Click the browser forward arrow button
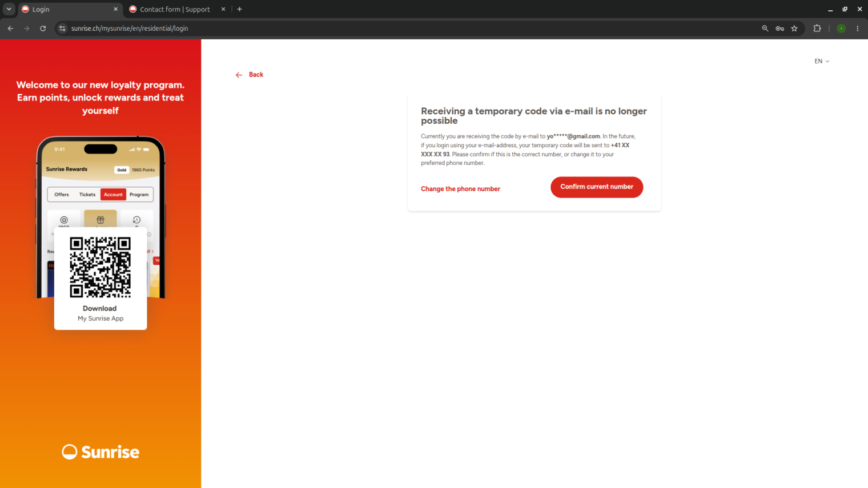 (26, 29)
